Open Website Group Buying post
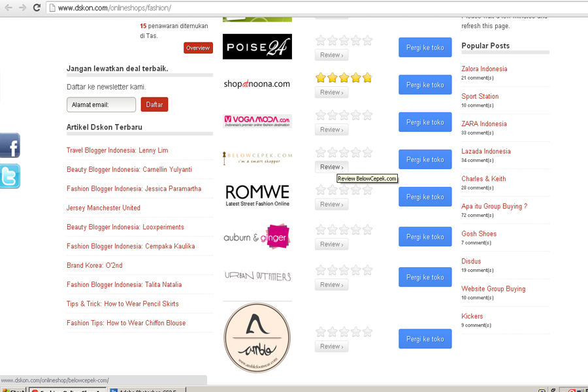 point(493,289)
